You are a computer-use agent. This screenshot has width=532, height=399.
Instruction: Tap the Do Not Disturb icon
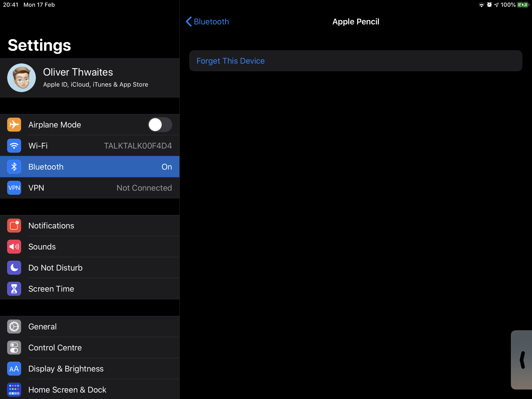[x=14, y=267]
